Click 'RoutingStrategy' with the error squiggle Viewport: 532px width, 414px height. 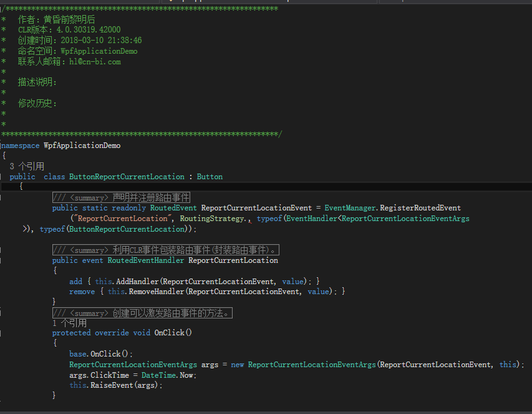point(212,219)
